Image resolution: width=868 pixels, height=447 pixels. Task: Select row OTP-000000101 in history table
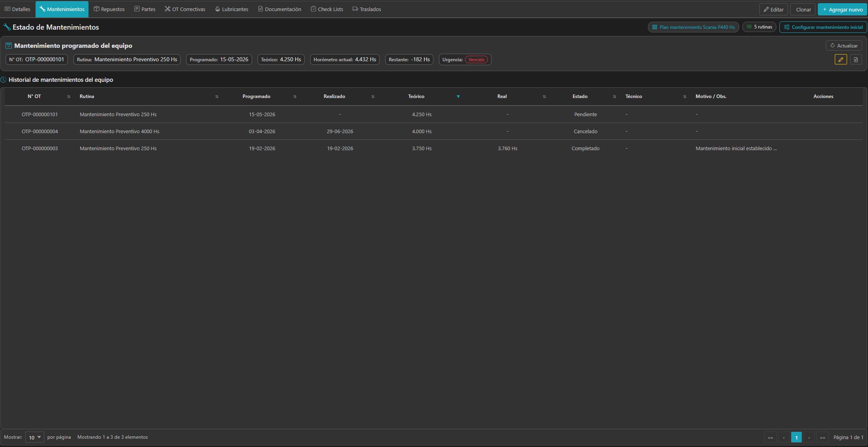tap(433, 114)
